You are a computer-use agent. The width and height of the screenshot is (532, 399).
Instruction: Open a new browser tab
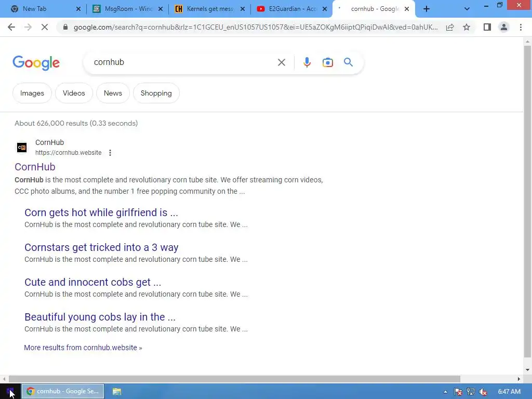point(427,9)
